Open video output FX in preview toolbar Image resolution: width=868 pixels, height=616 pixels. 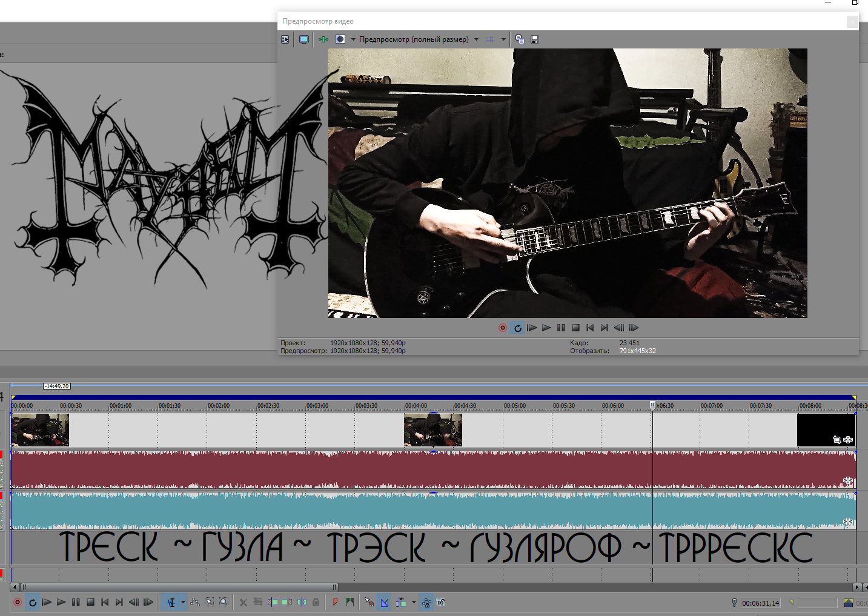coord(323,39)
